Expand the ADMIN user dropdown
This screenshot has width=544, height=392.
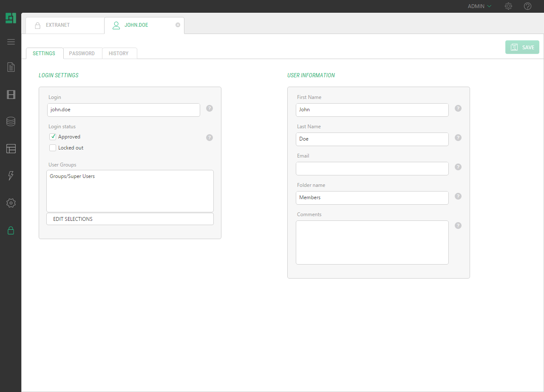pyautogui.click(x=479, y=6)
